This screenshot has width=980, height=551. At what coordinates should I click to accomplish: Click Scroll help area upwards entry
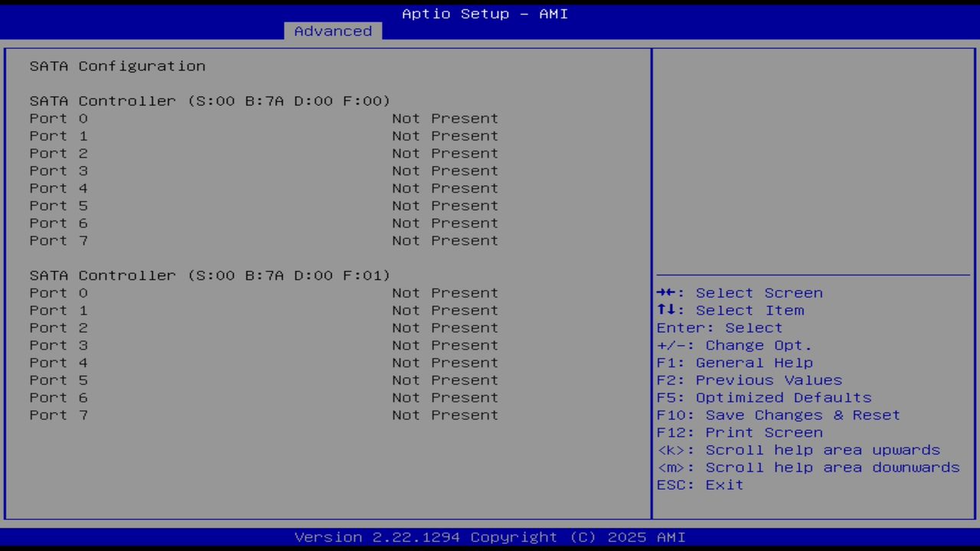click(x=798, y=449)
